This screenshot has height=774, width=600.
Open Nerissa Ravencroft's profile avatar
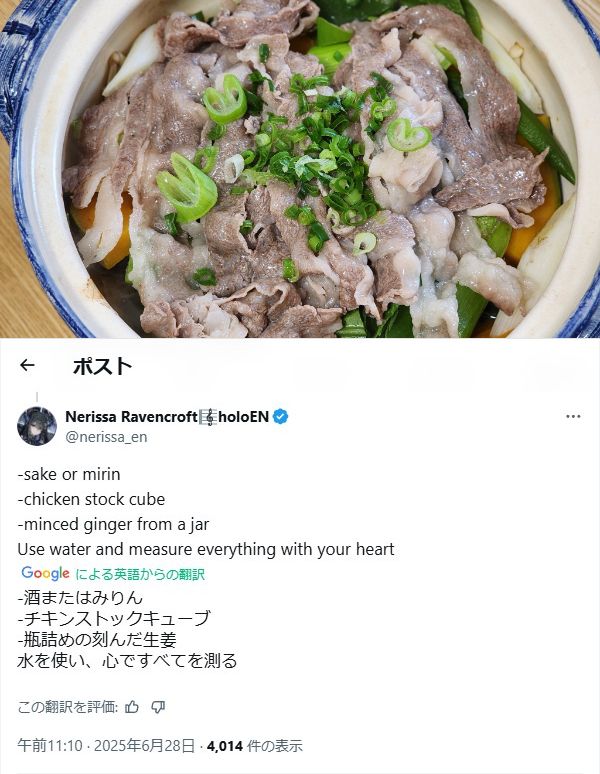(x=37, y=426)
